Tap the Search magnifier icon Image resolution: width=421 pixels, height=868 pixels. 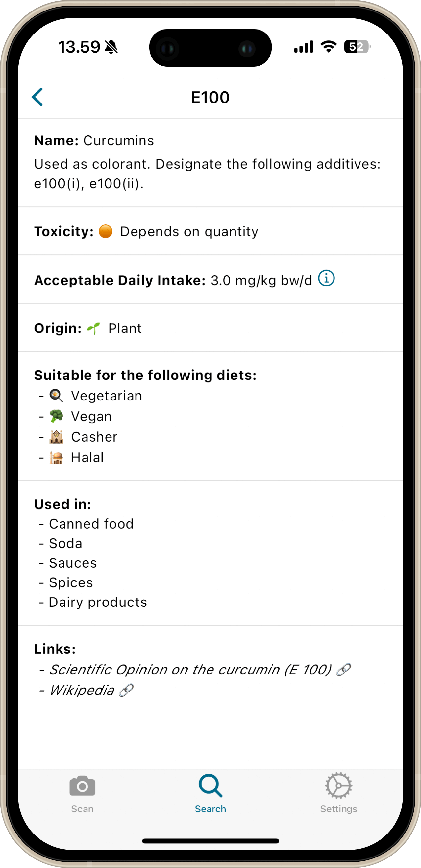(x=210, y=786)
